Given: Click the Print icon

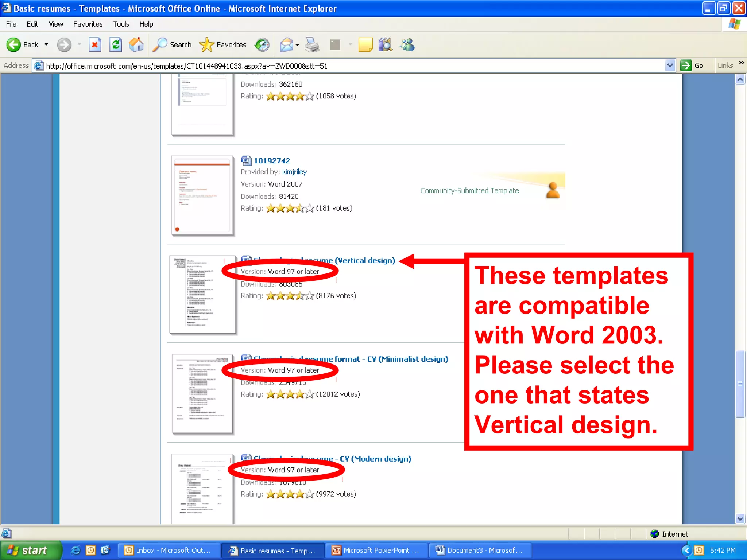Looking at the screenshot, I should click(312, 45).
